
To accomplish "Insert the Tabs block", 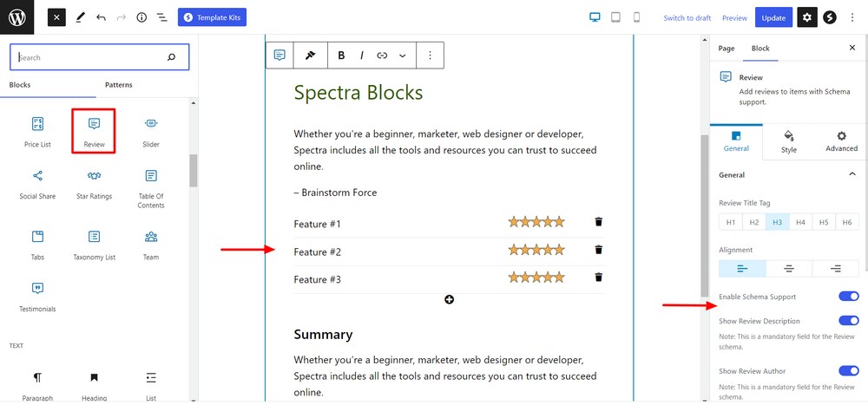I will 37,245.
